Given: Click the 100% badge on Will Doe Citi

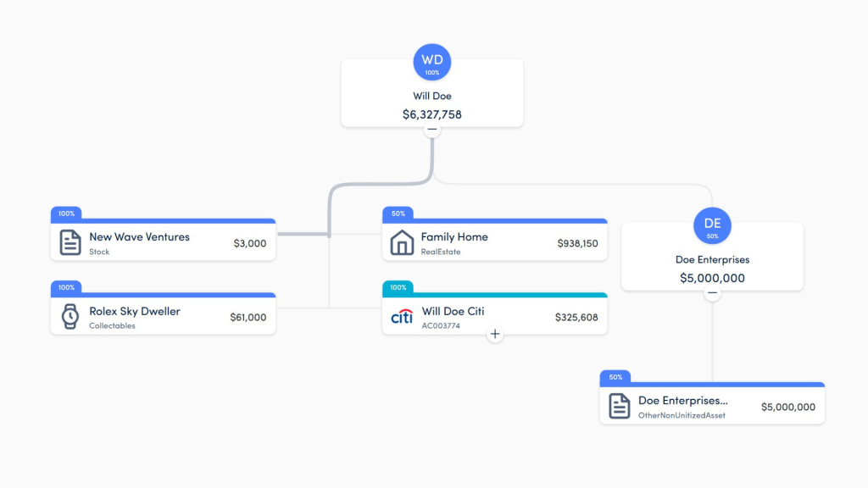Looking at the screenshot, I should click(398, 287).
